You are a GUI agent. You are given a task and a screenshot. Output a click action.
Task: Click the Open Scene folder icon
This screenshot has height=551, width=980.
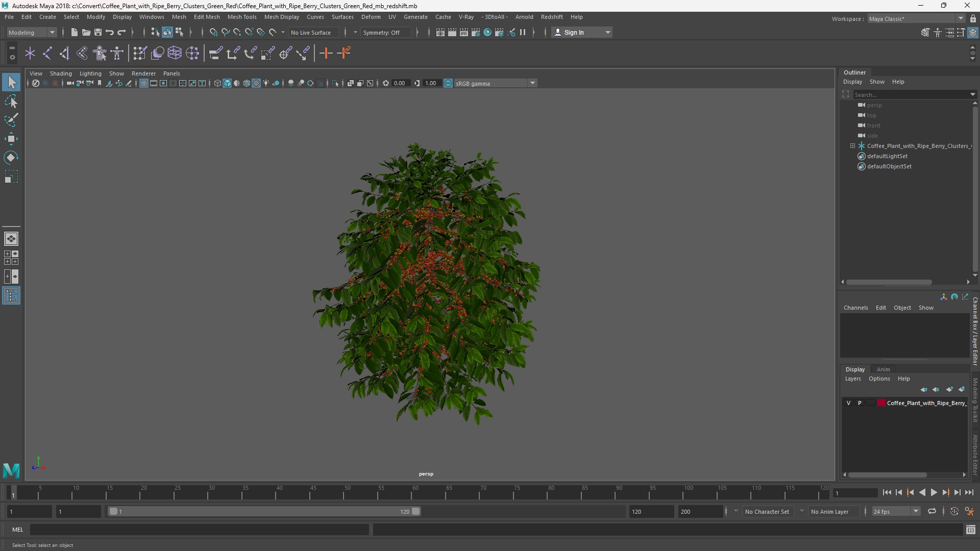coord(86,32)
